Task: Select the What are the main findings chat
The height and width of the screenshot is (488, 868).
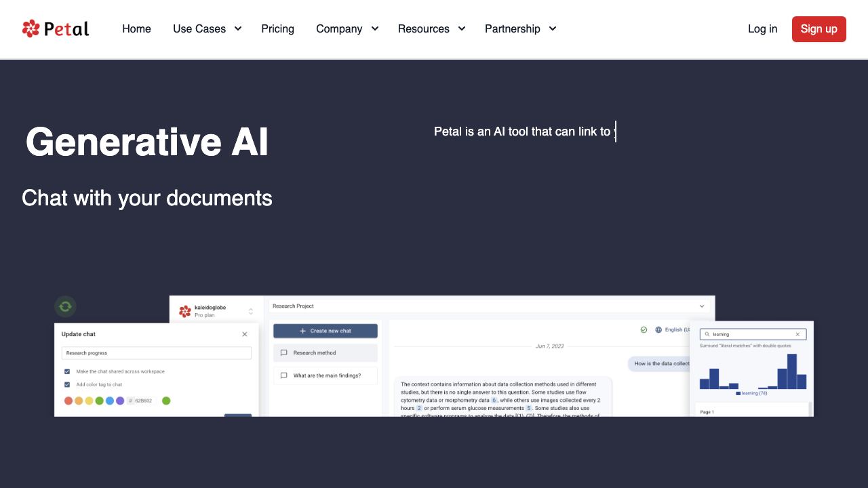Action: pyautogui.click(x=325, y=375)
